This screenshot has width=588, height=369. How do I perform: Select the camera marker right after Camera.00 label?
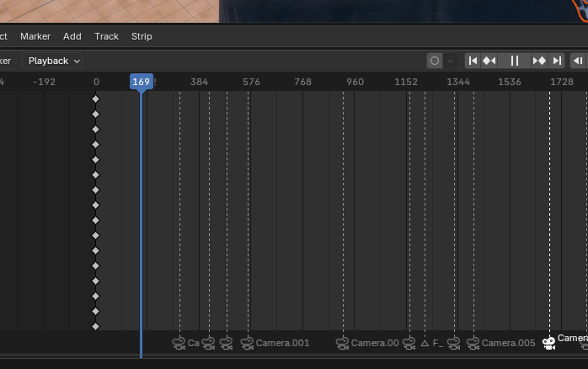point(409,343)
